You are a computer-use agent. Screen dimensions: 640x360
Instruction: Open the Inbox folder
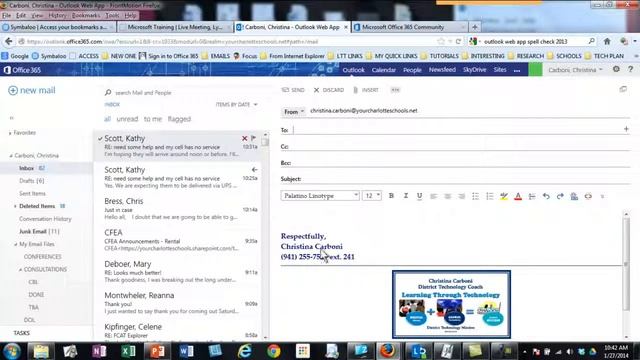[x=27, y=168]
